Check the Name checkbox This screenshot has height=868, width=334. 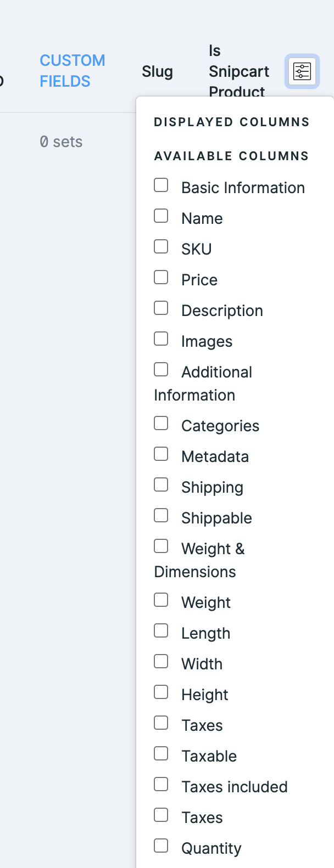161,216
